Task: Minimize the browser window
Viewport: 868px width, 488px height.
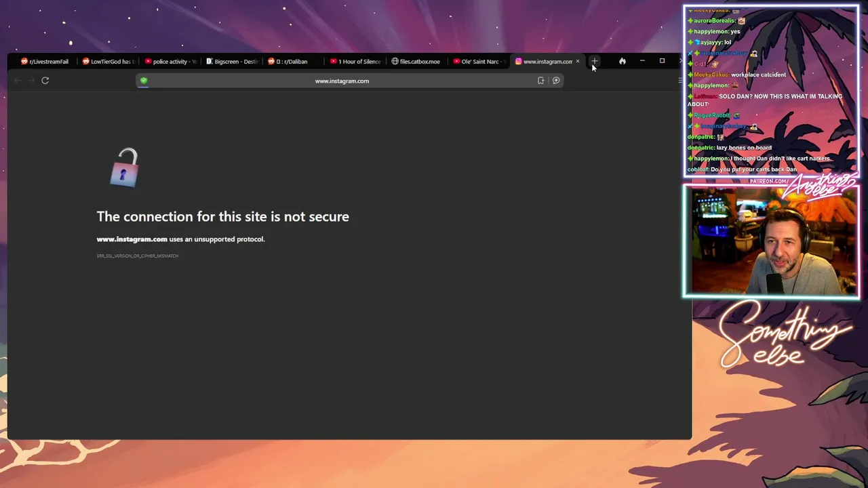Action: point(642,61)
